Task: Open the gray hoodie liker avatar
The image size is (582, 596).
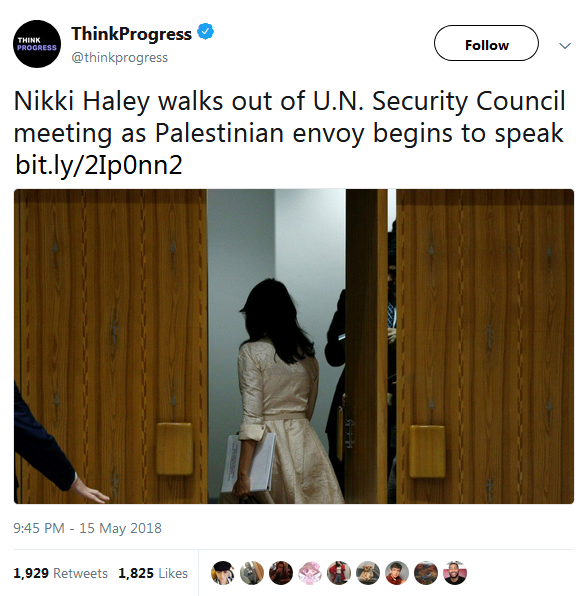Action: pyautogui.click(x=252, y=572)
